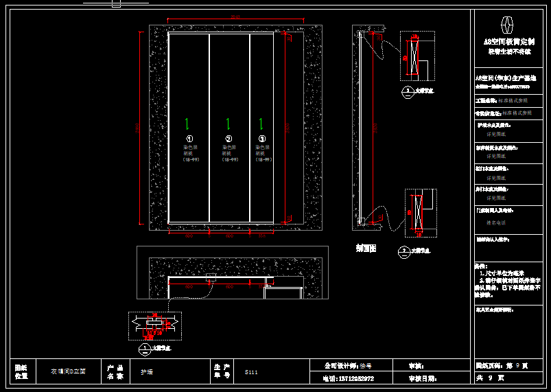Select the 染色黑胡桃 (18-99) note under marker 1
The image size is (551, 392).
coord(191,153)
